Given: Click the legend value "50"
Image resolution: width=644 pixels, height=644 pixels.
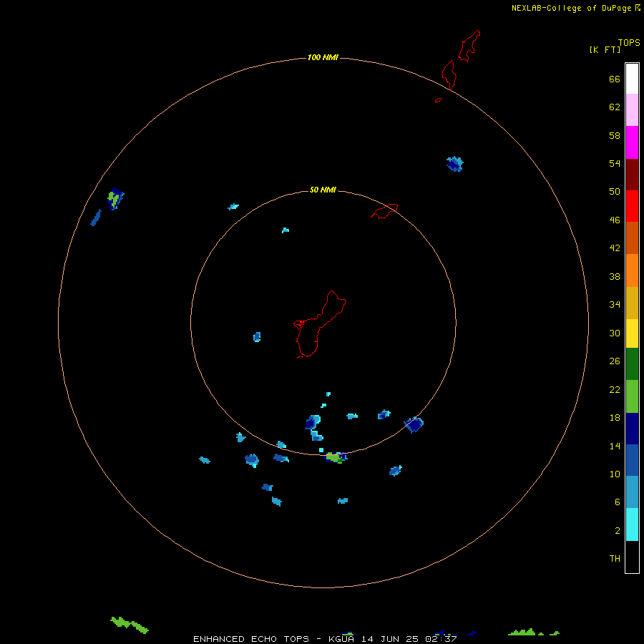Looking at the screenshot, I should coord(615,191).
